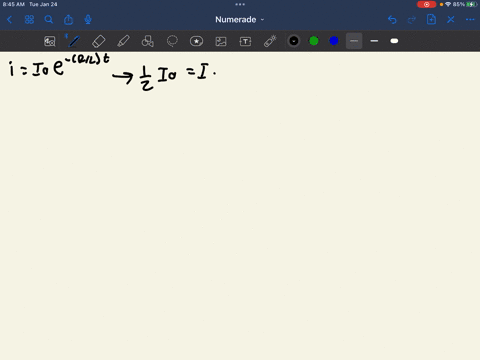Open the thumbnail grid view
This screenshot has height=360, width=480.
pos(29,20)
